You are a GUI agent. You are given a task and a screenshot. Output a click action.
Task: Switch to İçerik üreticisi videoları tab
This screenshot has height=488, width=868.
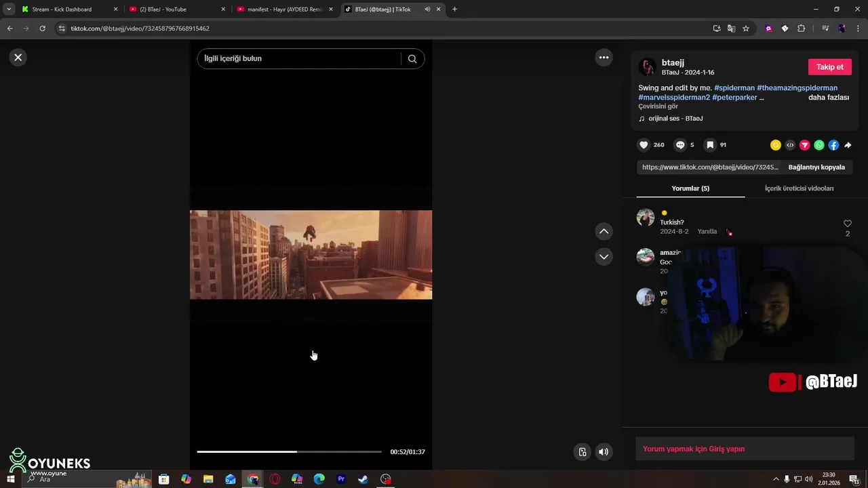pyautogui.click(x=799, y=188)
